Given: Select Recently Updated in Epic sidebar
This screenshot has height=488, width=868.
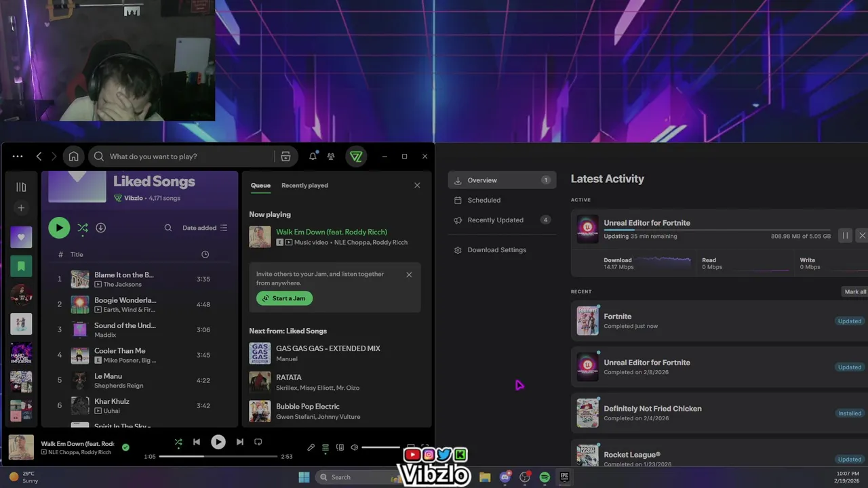Looking at the screenshot, I should tap(502, 220).
